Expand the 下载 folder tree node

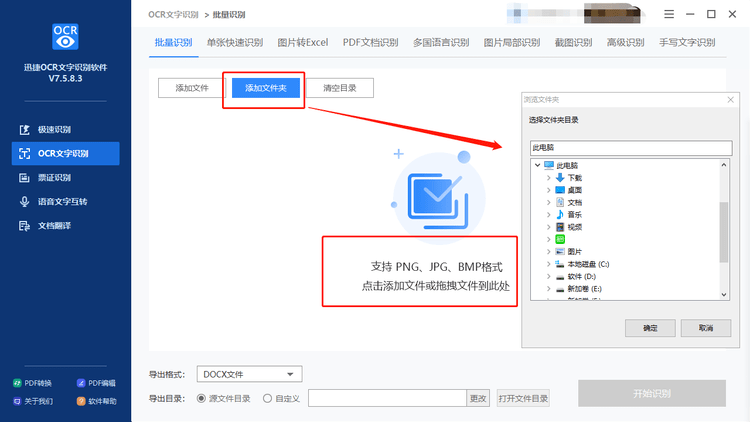tap(549, 178)
